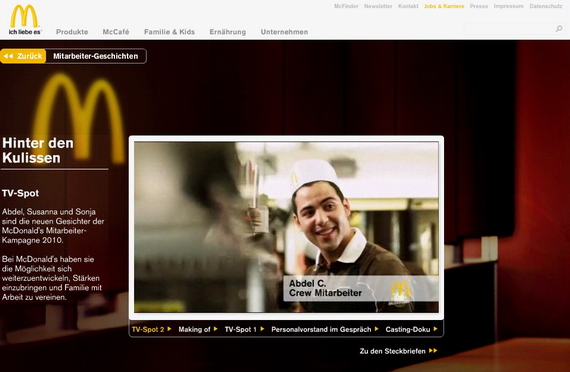The width and height of the screenshot is (570, 372).
Task: Open Personalvorstand im Gespräch video
Action: (321, 329)
